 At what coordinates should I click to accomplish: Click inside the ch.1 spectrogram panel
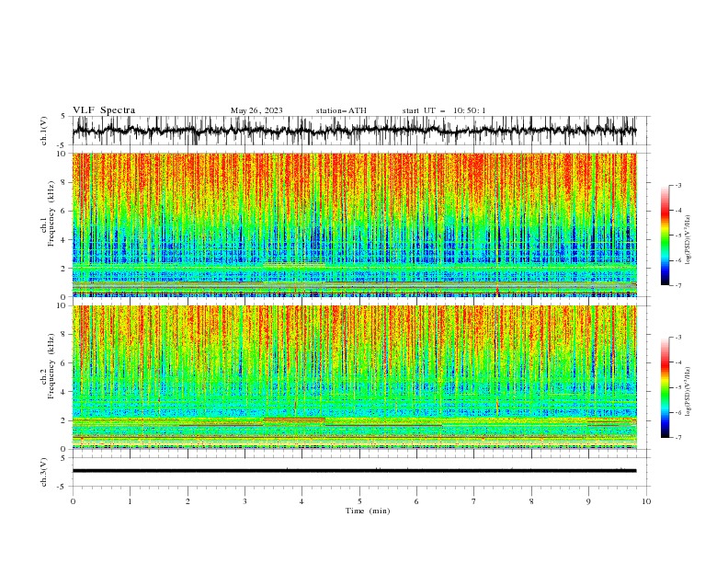coord(354,224)
